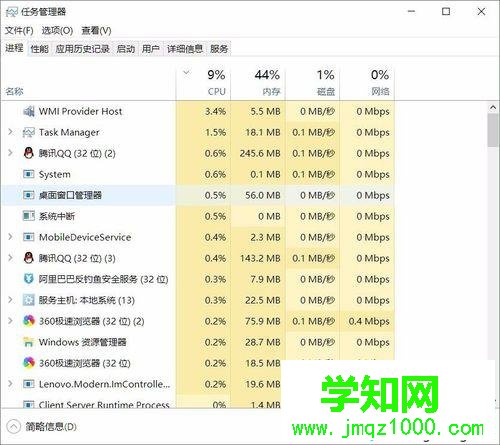
Task: Switch to the 详细信息 tab
Action: (185, 49)
